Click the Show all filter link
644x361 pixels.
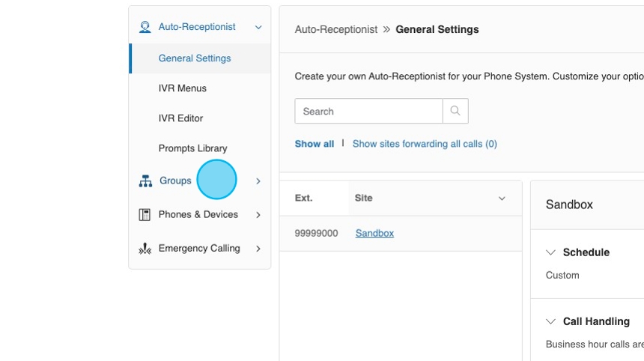(314, 144)
